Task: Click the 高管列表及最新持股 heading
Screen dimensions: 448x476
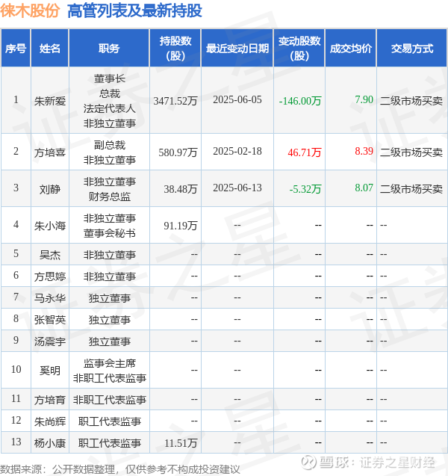Action: pyautogui.click(x=134, y=10)
